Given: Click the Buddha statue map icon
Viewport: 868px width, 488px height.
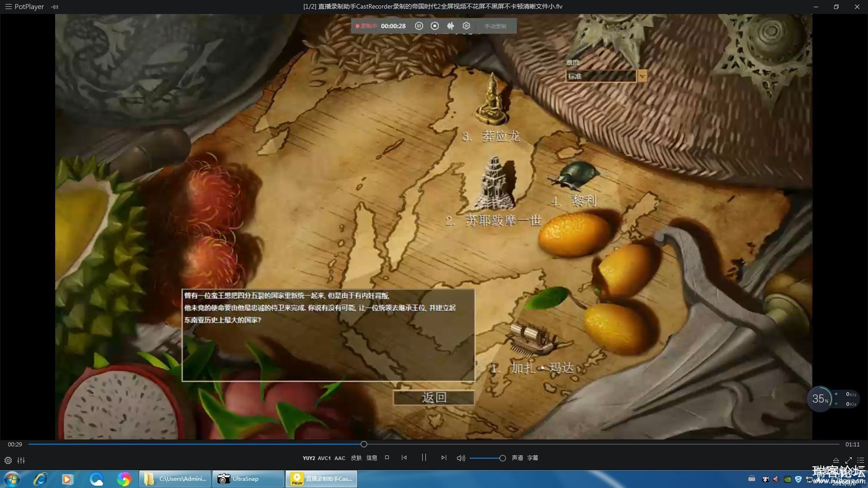Looking at the screenshot, I should click(x=491, y=99).
